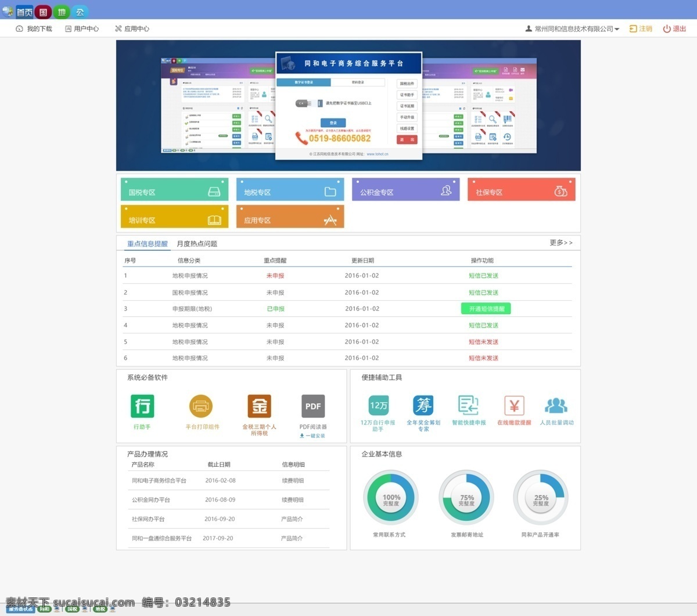The width and height of the screenshot is (697, 616).
Task: Click the 25% 同和产品开通率 ring
Action: [x=541, y=498]
